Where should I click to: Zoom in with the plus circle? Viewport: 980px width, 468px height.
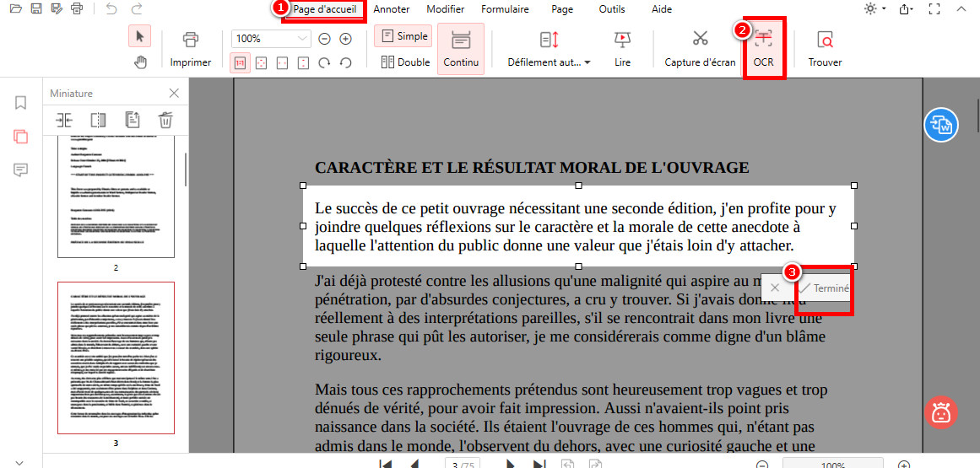[345, 39]
